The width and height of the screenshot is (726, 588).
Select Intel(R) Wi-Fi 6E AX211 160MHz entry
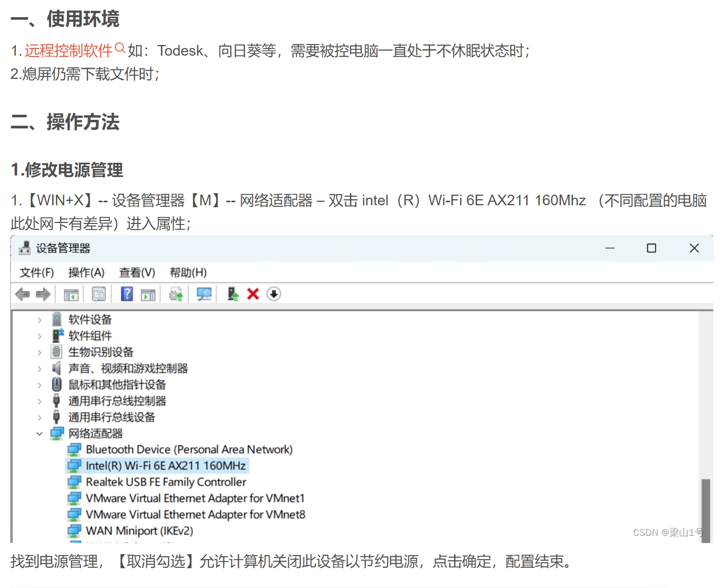point(165,466)
